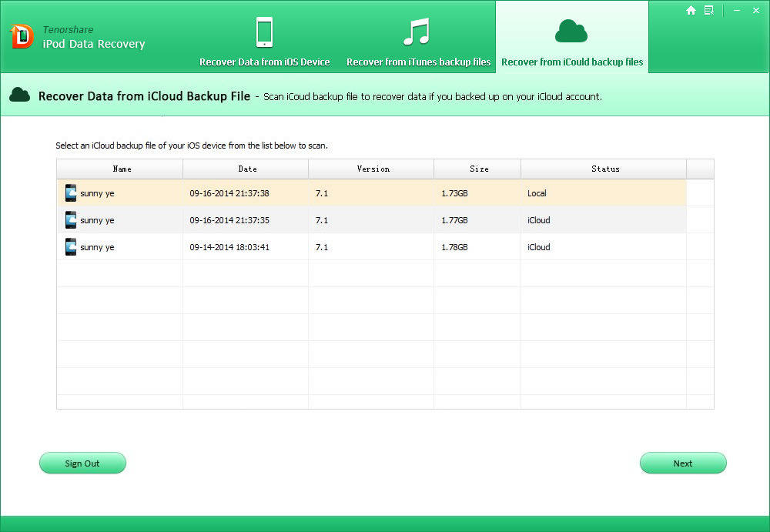The height and width of the screenshot is (532, 770).
Task: Sort by the Size column header
Action: click(477, 169)
